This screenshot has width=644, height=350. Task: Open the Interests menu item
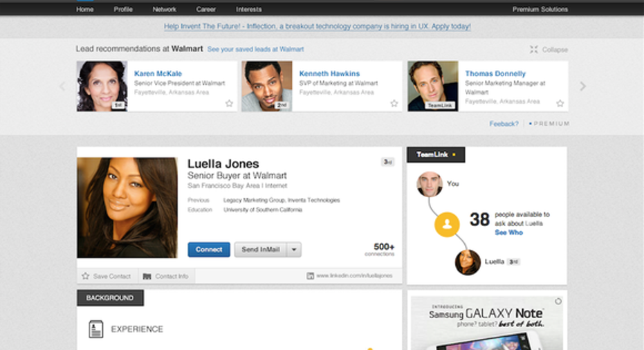click(248, 9)
